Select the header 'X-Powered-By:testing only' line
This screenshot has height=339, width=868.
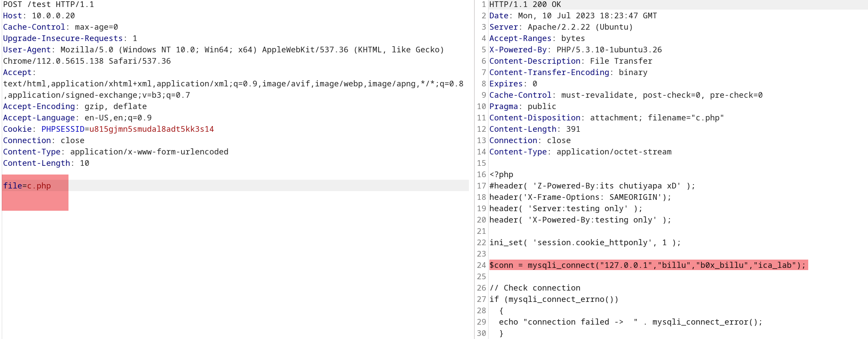[581, 220]
